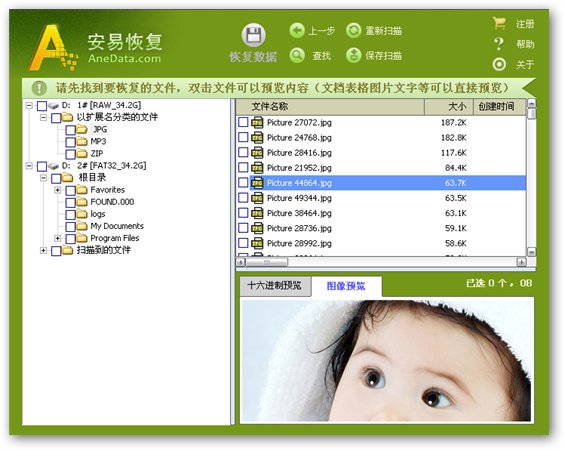Screen dimensions: 564x450
Task: Check the box for Picture 21952.jpg
Action: click(x=243, y=168)
